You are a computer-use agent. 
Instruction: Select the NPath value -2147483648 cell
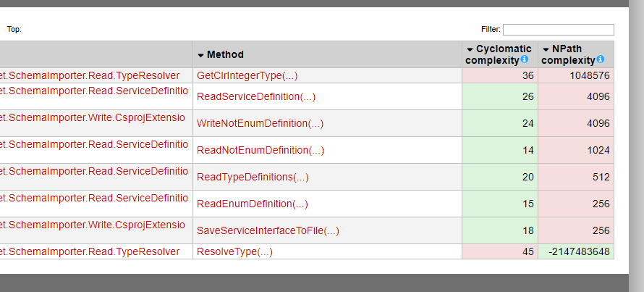coord(576,251)
